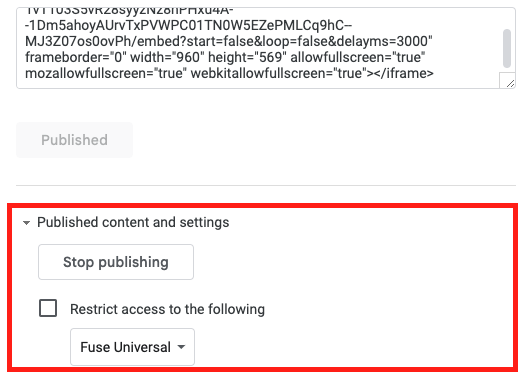Click the arrow icon beside Fuse Universal

(182, 347)
